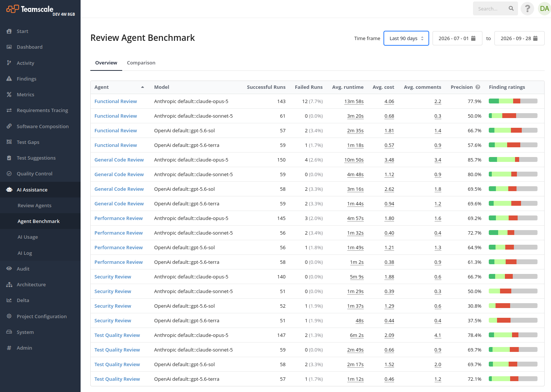Switch to the Comparison tab
The width and height of the screenshot is (551, 392).
point(141,63)
